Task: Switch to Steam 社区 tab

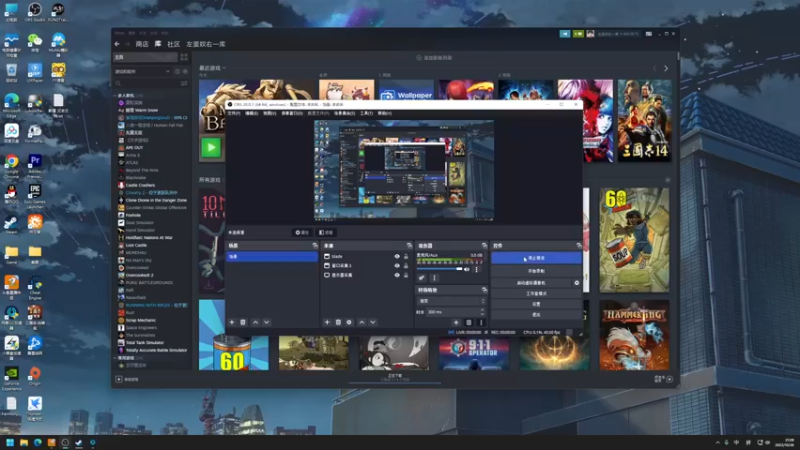Action: click(173, 44)
